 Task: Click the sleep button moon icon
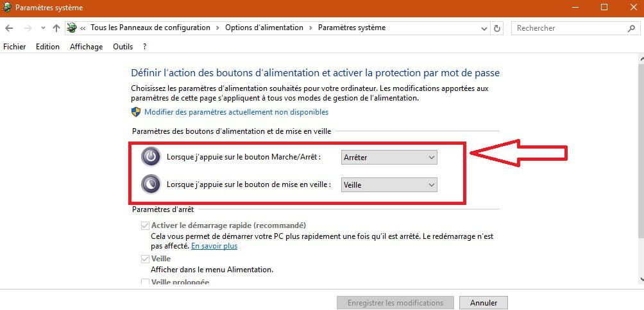(x=151, y=184)
